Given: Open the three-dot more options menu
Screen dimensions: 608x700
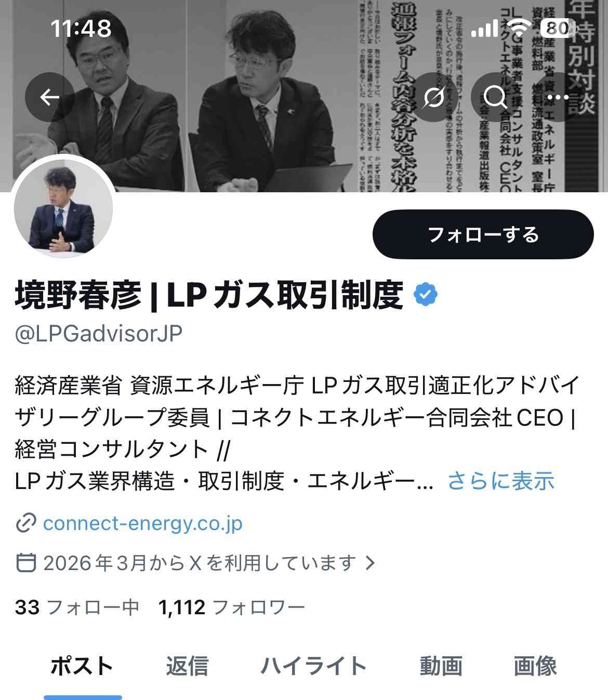Looking at the screenshot, I should pos(558,97).
